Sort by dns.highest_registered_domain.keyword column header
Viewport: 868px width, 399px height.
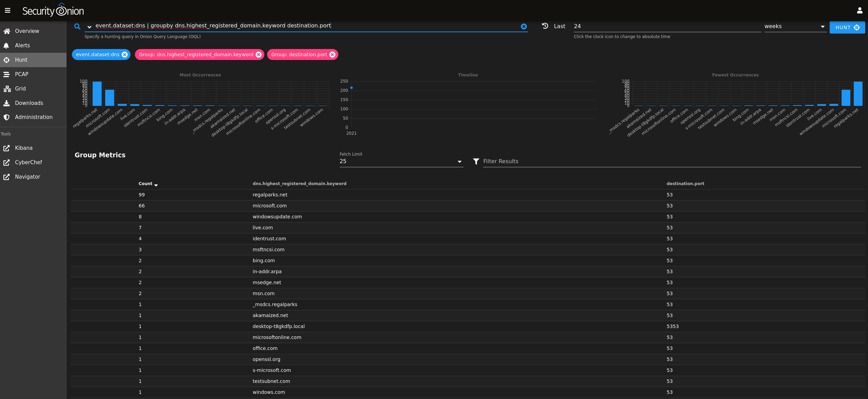coord(300,184)
